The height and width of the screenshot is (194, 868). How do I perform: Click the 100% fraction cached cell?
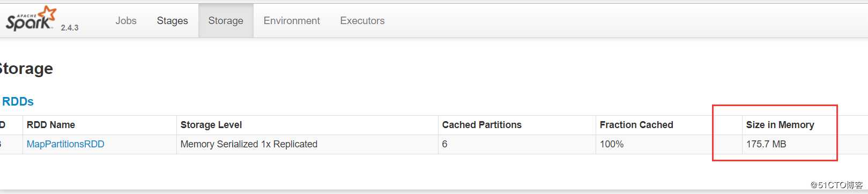669,144
